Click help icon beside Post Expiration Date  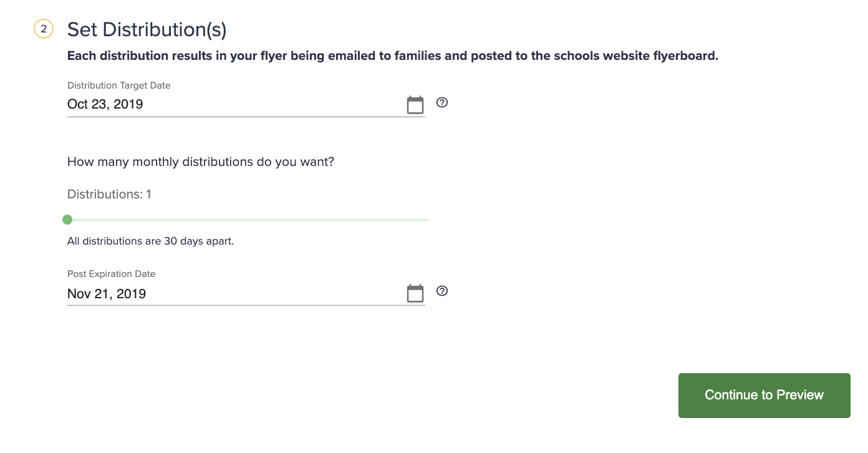tap(442, 291)
